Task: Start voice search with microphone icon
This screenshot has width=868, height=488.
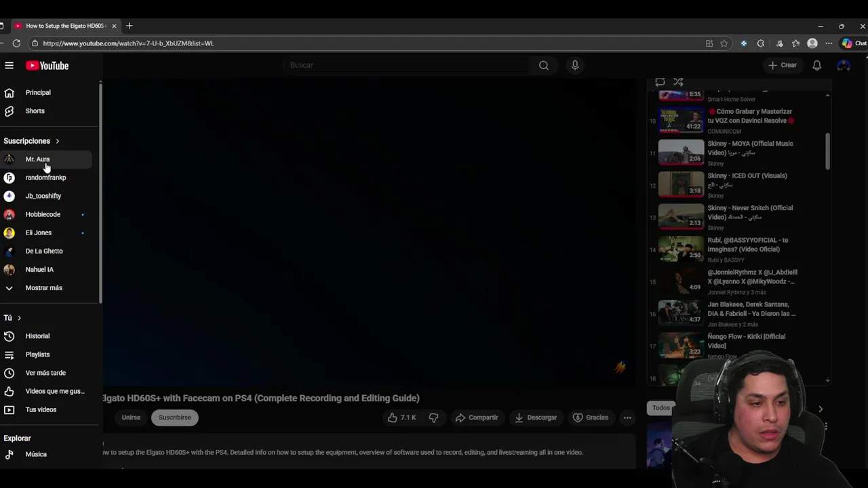Action: point(575,65)
